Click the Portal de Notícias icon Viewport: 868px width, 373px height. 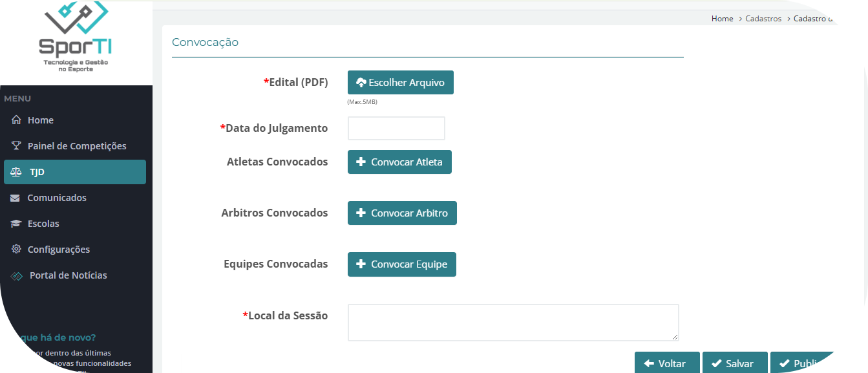tap(16, 276)
